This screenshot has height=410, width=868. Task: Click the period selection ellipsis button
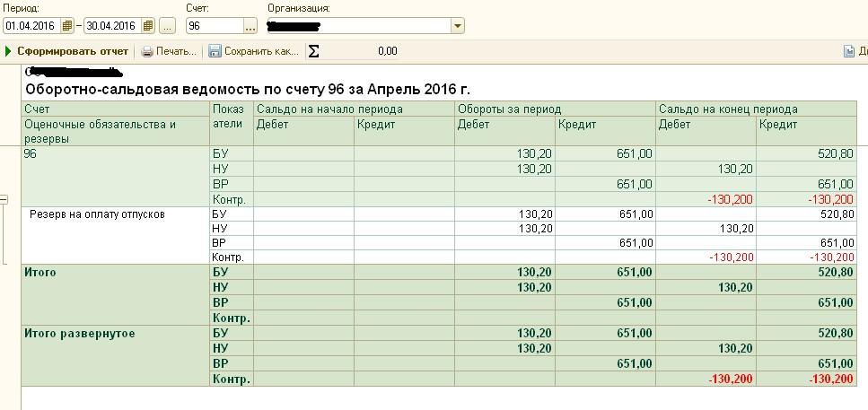click(168, 26)
